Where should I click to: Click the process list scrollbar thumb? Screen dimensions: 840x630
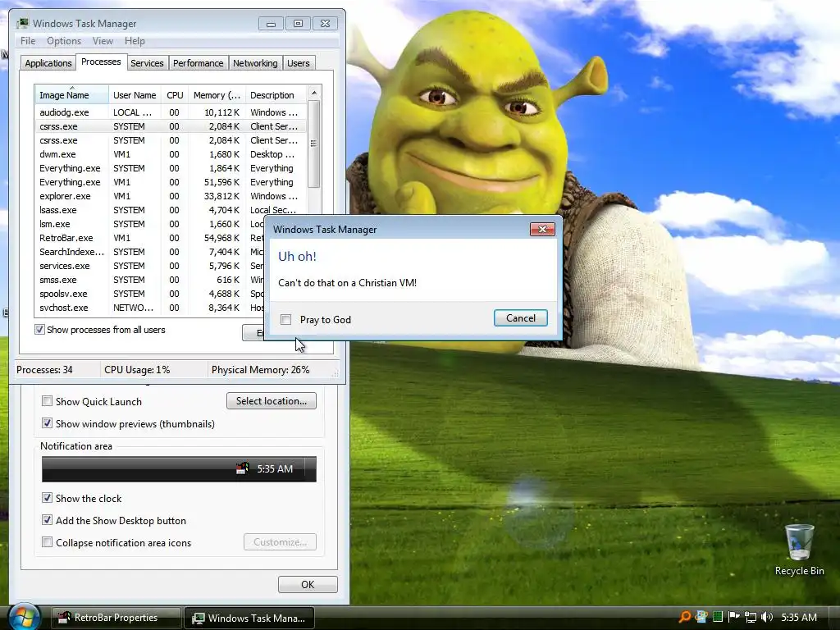(314, 144)
